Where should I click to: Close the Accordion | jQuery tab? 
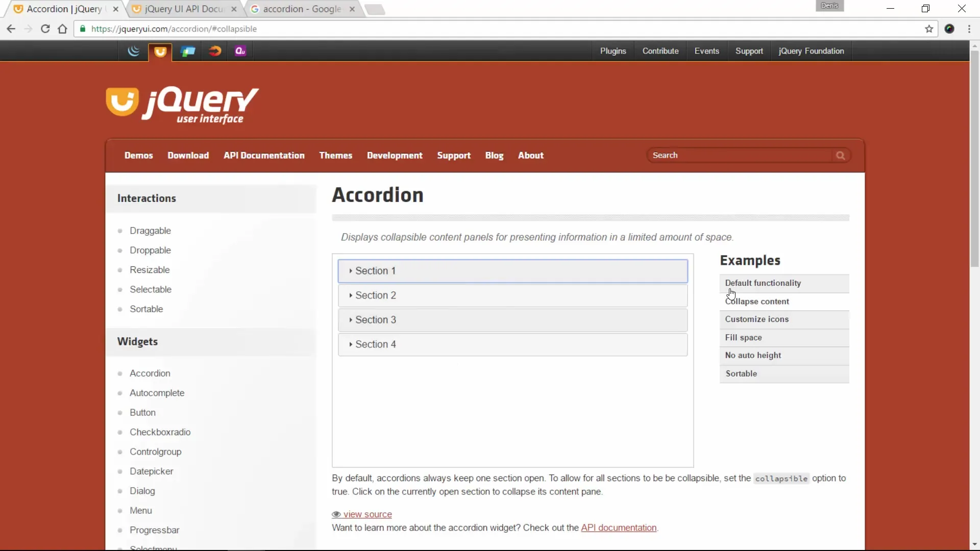click(x=116, y=9)
